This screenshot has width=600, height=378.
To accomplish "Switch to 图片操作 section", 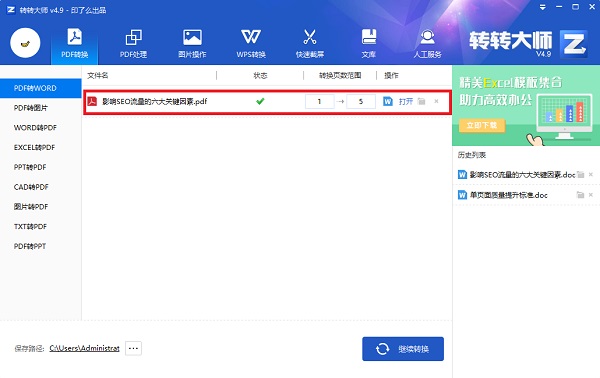I will point(192,44).
